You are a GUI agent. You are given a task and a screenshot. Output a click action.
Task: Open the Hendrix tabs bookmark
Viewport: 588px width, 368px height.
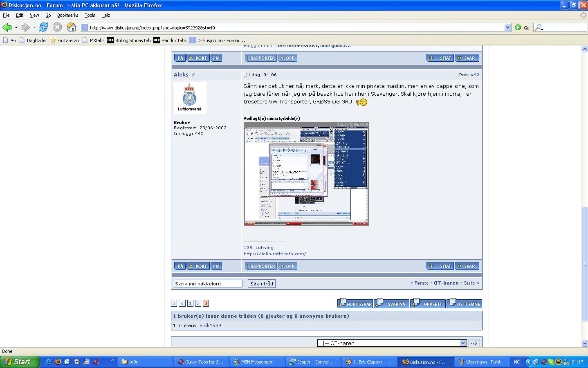pos(170,40)
